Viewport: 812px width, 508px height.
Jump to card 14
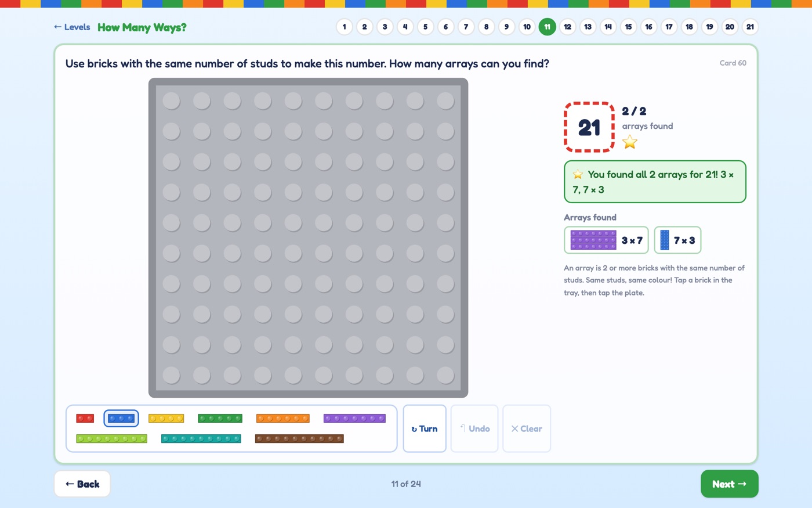click(608, 27)
